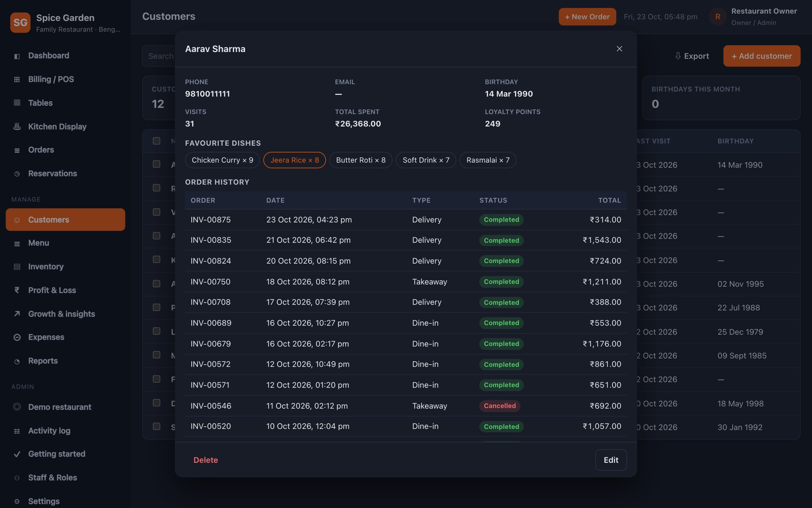This screenshot has width=812, height=508.
Task: Click the Tables sidebar icon
Action: pyautogui.click(x=17, y=103)
